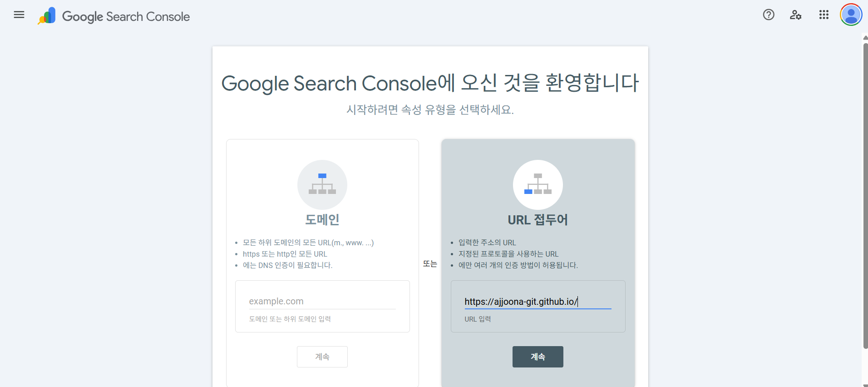This screenshot has width=868, height=387.
Task: Click the vertical page scrollbar
Action: [865, 195]
